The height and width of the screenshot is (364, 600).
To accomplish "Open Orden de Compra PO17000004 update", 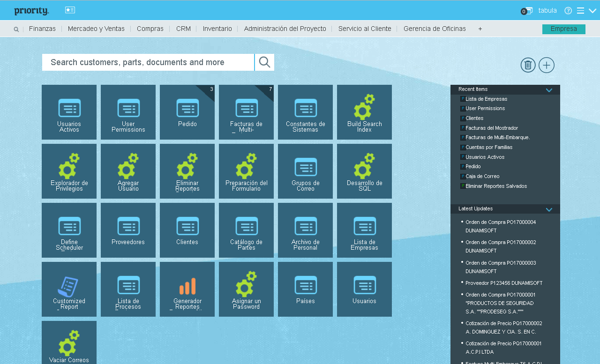I will 500,222.
